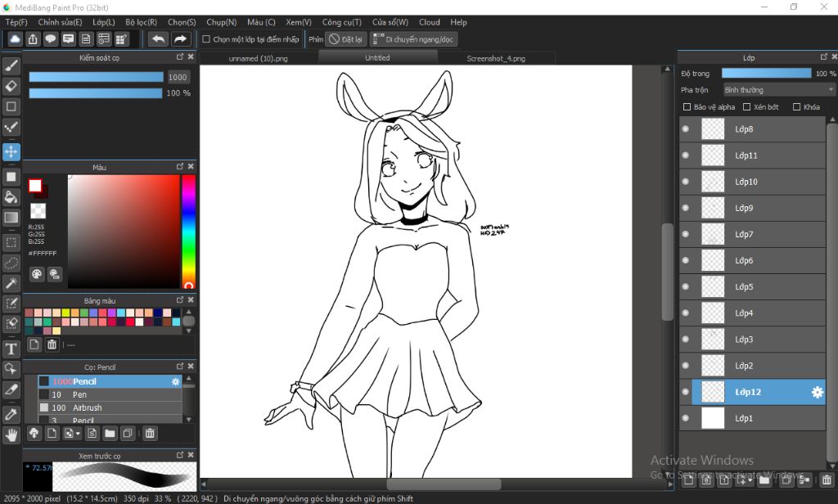Screen dimensions: 838x504
Task: Open the add-layer dropdown in Lớp panel
Action: pos(745,480)
